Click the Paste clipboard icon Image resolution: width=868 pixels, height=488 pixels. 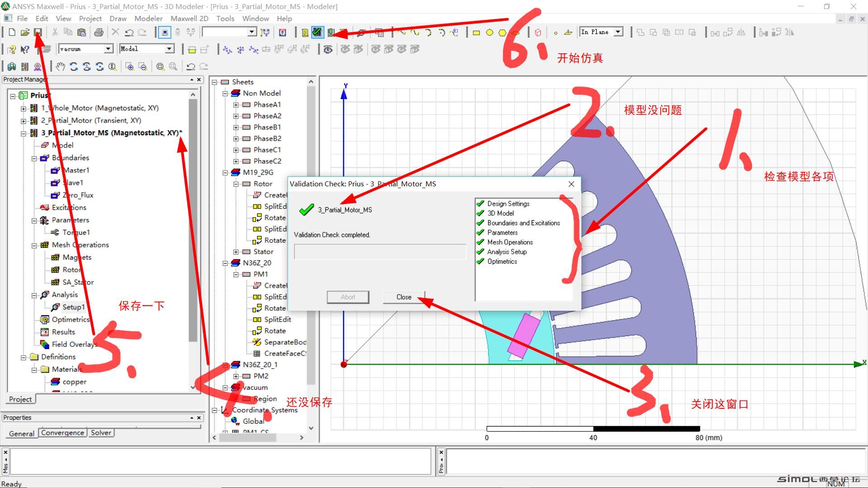(81, 32)
